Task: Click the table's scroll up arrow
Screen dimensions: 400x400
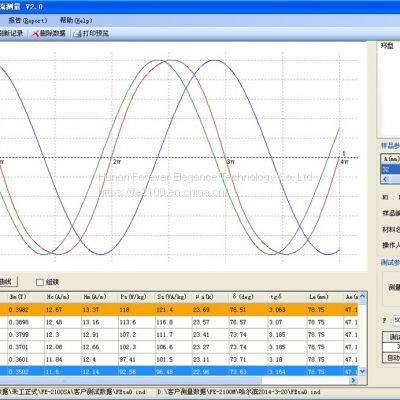Action: (362, 296)
